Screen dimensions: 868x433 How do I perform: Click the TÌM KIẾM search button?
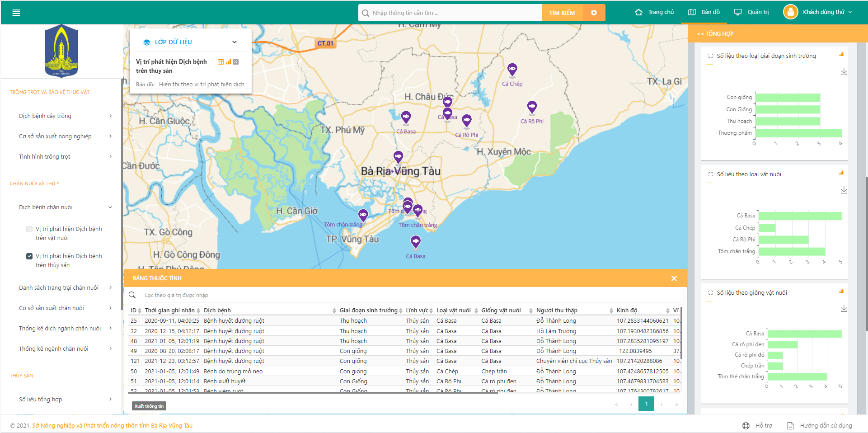pos(562,13)
